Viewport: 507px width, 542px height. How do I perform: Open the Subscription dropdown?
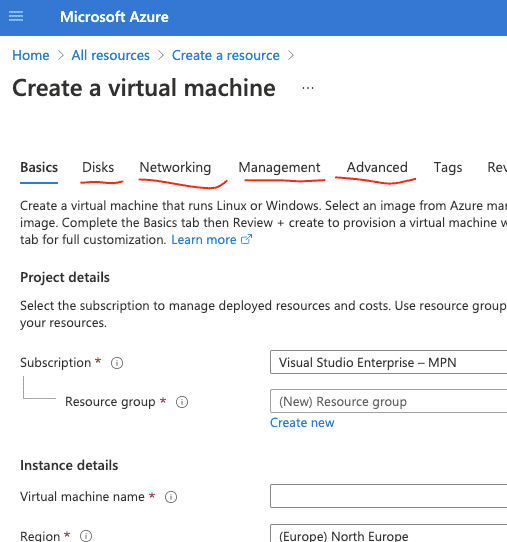[x=388, y=362]
